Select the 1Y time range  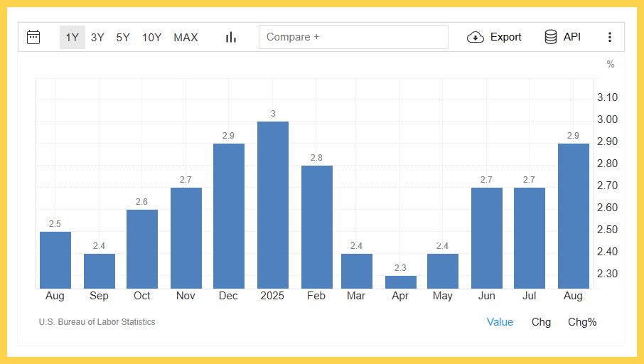(x=72, y=37)
